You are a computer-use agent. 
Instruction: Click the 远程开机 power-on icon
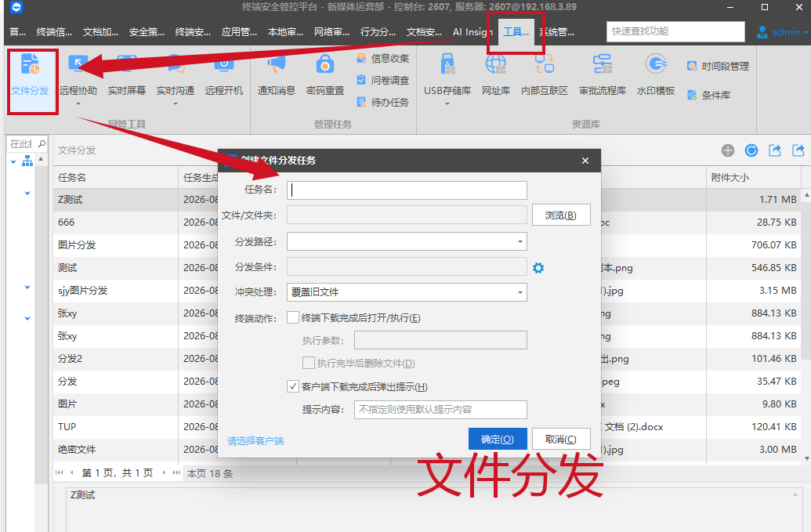coord(224,75)
